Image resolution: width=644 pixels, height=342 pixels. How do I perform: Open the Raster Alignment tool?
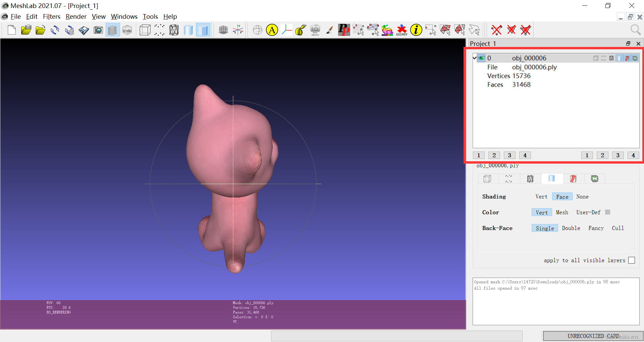[315, 30]
